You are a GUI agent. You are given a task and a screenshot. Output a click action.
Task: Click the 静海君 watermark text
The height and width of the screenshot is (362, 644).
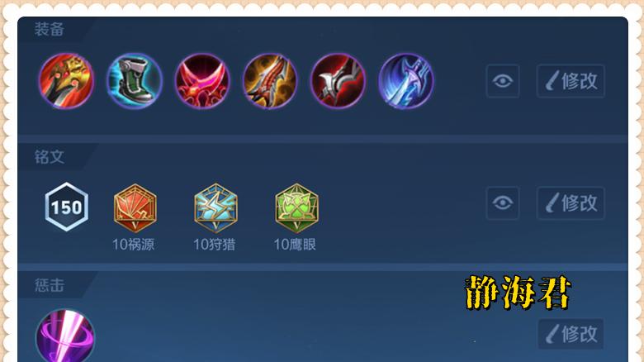point(518,293)
